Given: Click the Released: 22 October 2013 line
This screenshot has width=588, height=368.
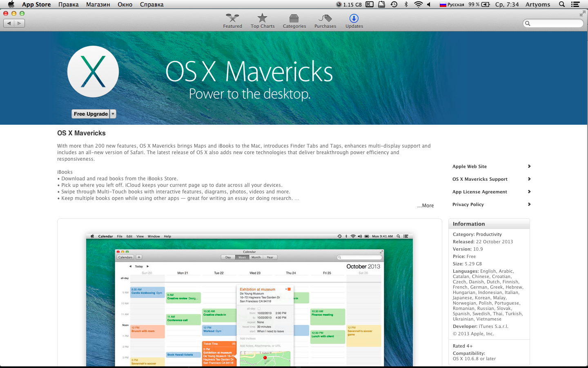Looking at the screenshot, I should pyautogui.click(x=483, y=242).
